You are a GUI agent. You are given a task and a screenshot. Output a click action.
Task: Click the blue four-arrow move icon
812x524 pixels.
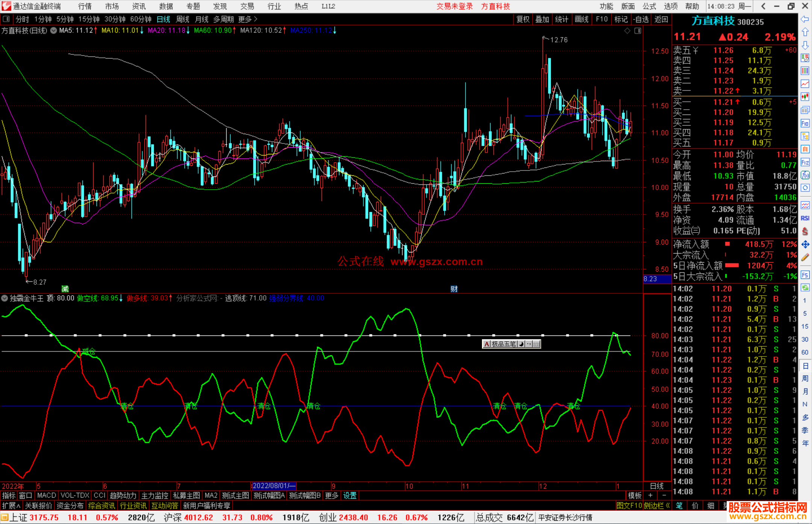(x=805, y=245)
